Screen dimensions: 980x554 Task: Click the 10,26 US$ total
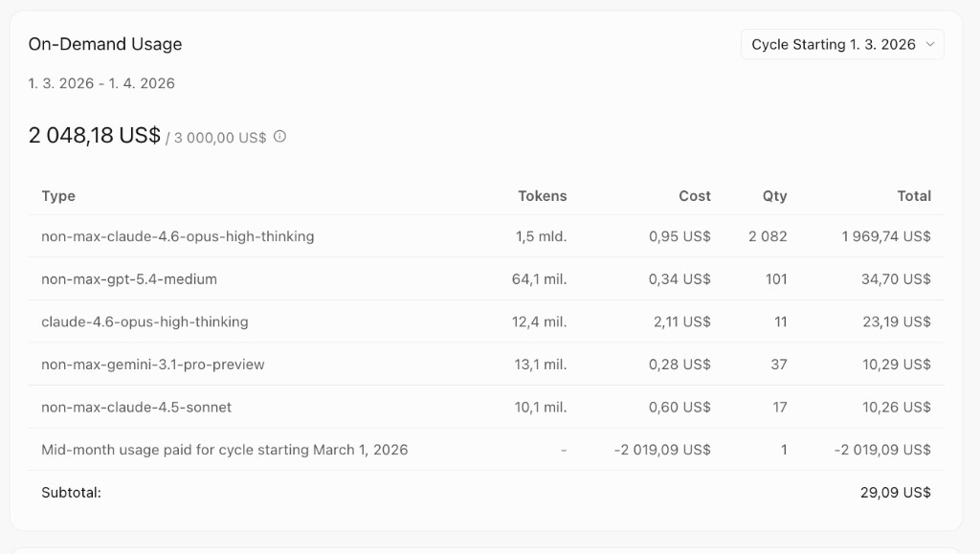point(896,408)
